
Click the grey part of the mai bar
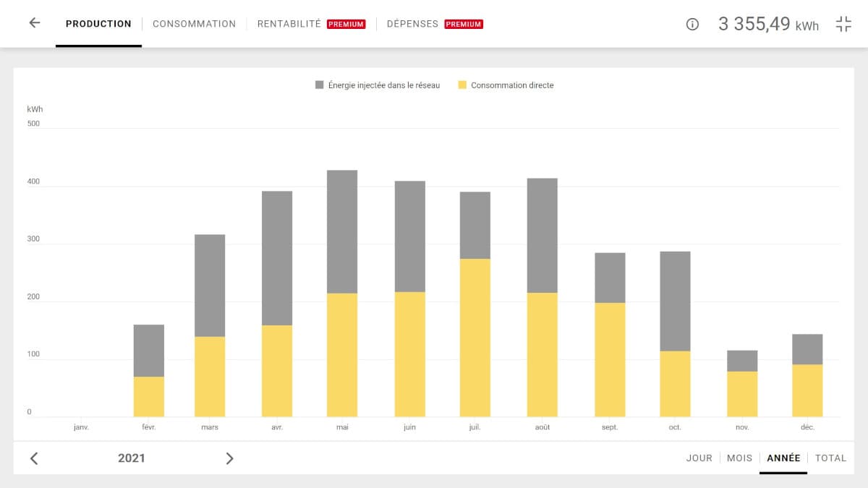(342, 231)
